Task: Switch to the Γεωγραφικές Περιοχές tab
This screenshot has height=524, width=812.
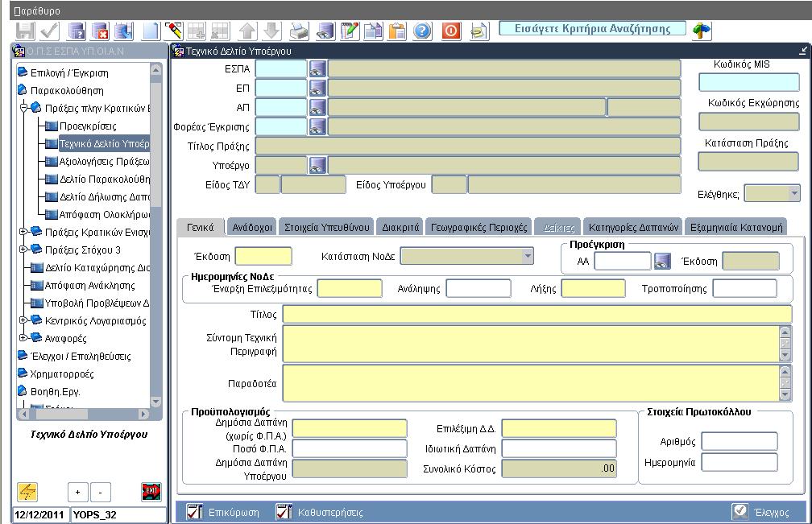Action: (479, 227)
